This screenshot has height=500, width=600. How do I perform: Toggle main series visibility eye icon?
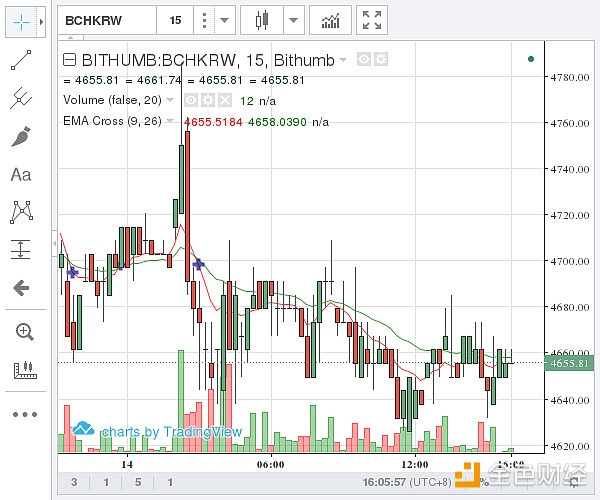(x=364, y=59)
